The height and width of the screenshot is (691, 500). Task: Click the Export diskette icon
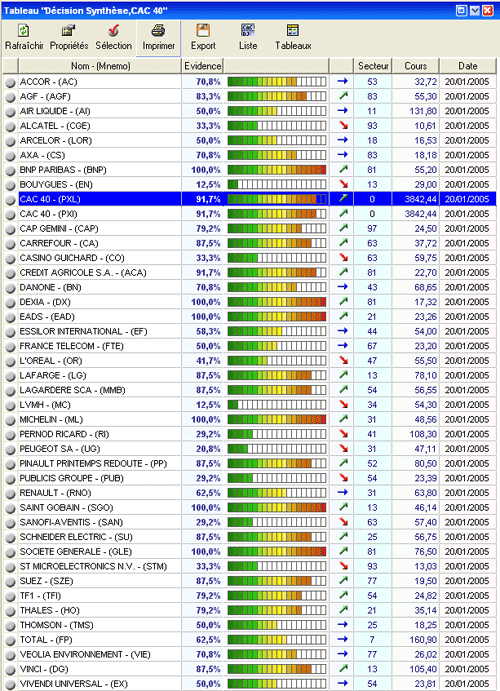click(x=203, y=30)
